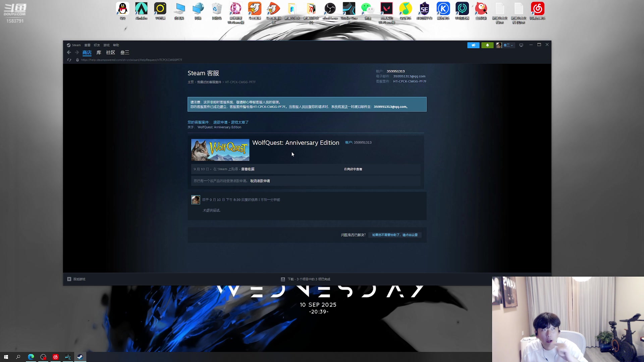
Task: Click the no-more-help-needed link
Action: pyautogui.click(x=395, y=235)
